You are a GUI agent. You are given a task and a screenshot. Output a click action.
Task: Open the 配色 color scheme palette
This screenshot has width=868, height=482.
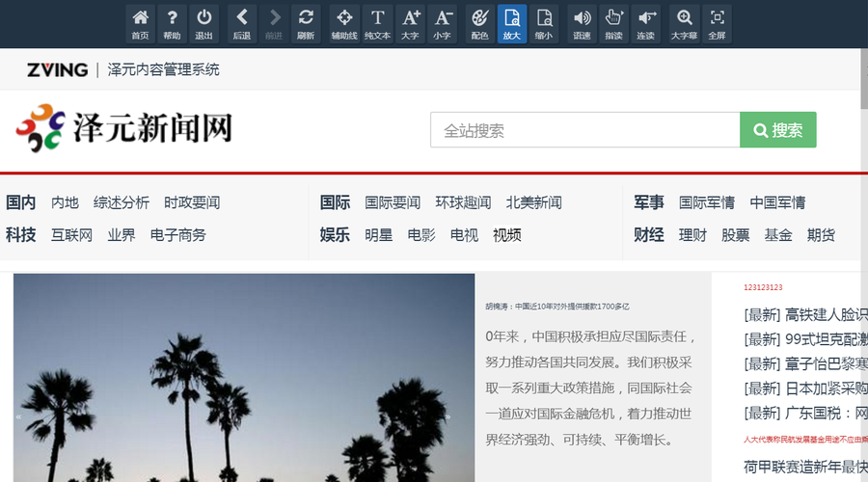(479, 23)
